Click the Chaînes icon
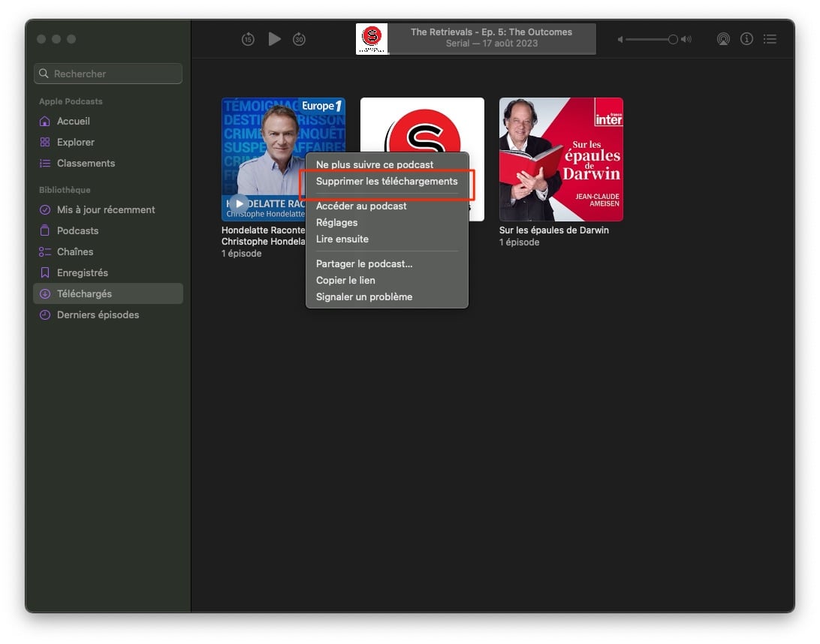Screen dimensions: 820x644 (x=45, y=252)
